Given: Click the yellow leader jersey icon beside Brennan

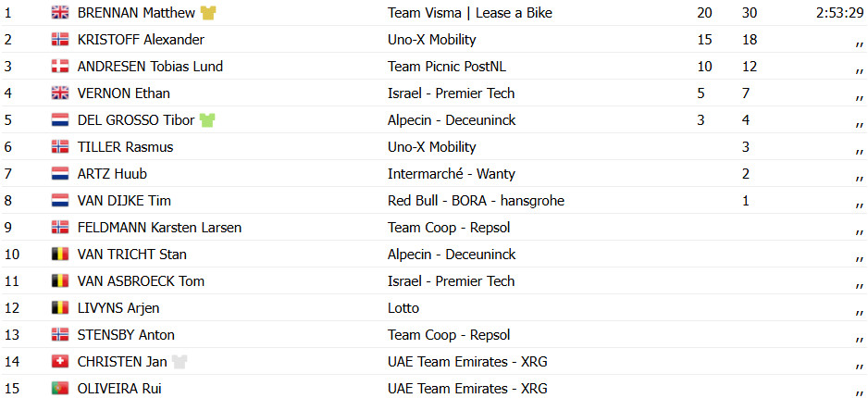Looking at the screenshot, I should click(208, 13).
